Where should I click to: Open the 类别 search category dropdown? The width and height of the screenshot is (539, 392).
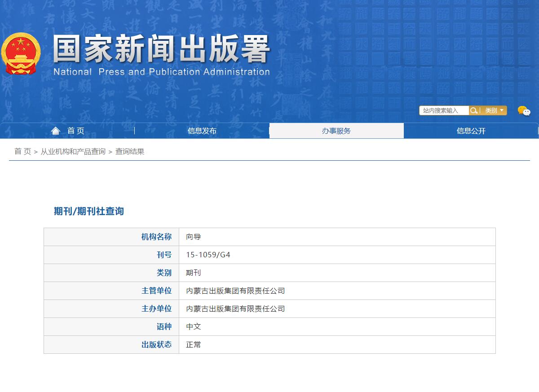[494, 110]
